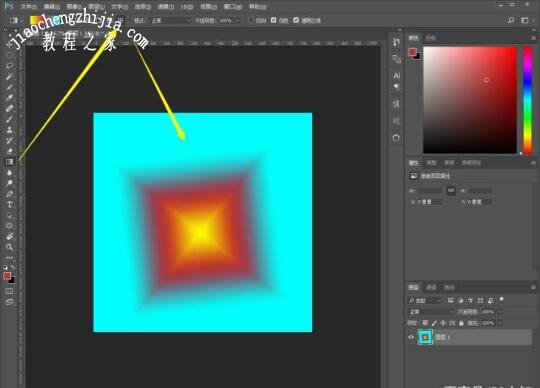Click the diamond gradient type button
This screenshot has width=540, height=388.
pyautogui.click(x=120, y=20)
